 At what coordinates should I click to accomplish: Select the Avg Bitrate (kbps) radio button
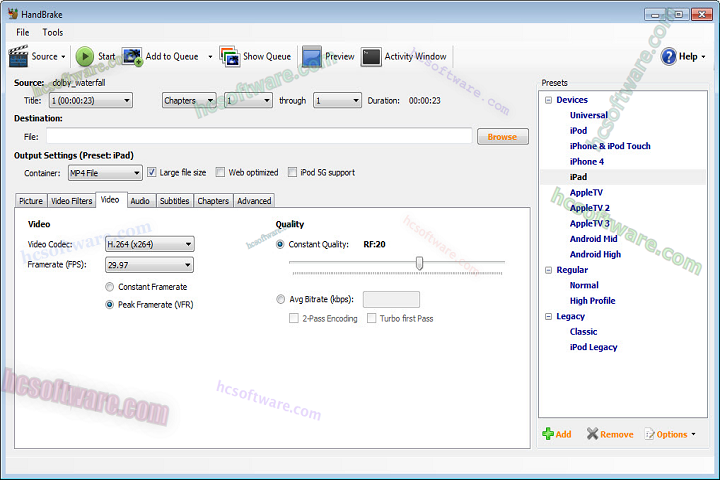click(x=280, y=299)
